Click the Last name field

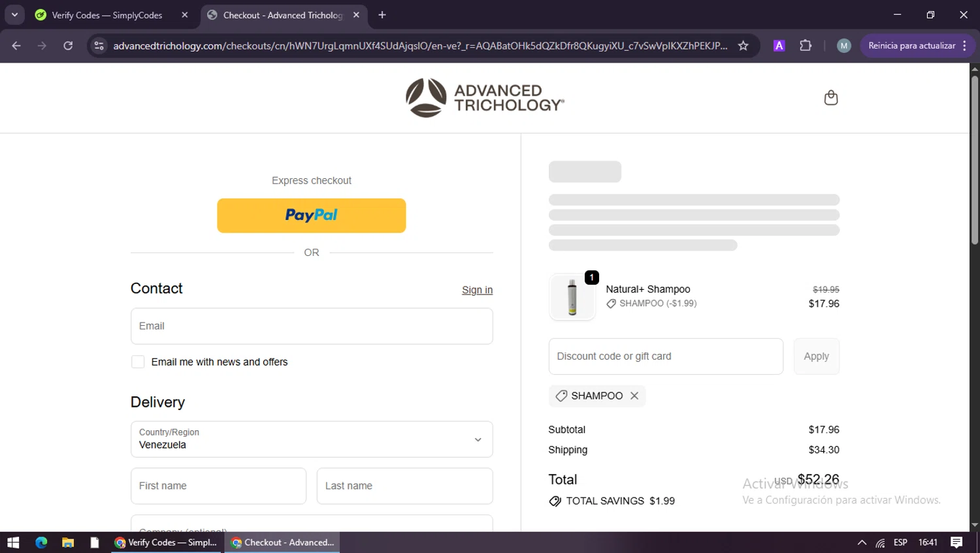coord(404,486)
